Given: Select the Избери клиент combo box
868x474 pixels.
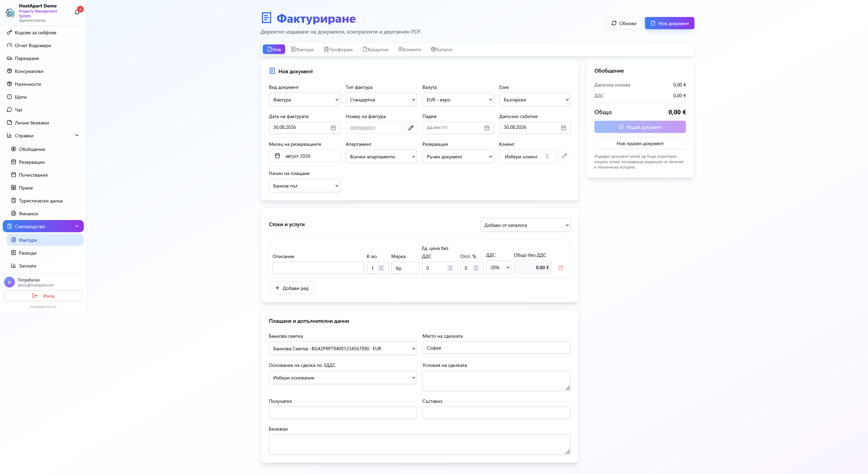Looking at the screenshot, I should [x=527, y=157].
